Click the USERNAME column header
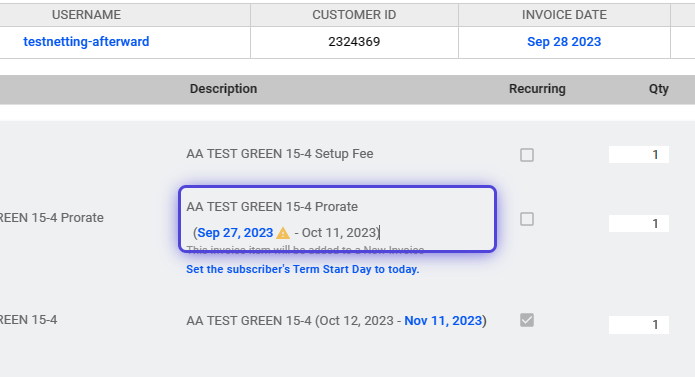 point(86,15)
